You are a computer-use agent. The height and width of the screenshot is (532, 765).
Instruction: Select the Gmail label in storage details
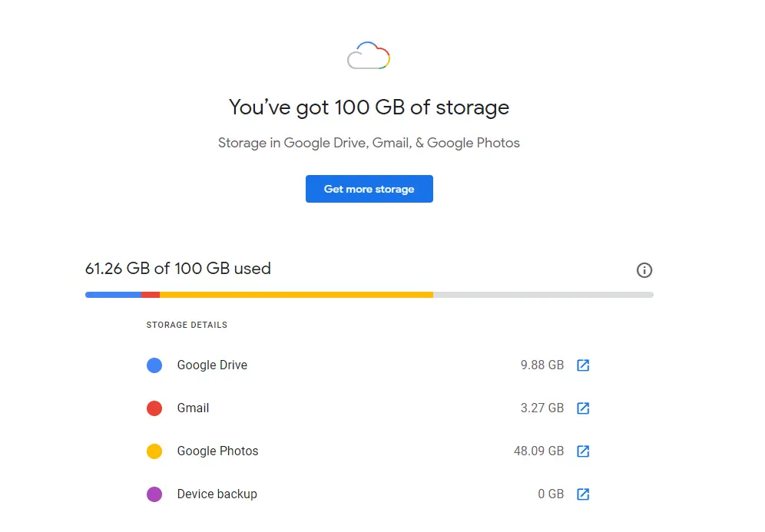point(193,408)
